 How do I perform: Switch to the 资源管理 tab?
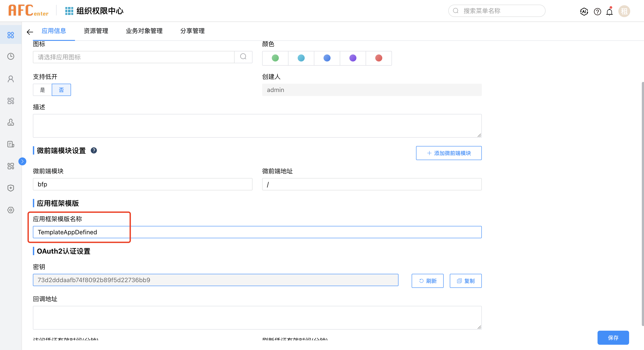96,31
